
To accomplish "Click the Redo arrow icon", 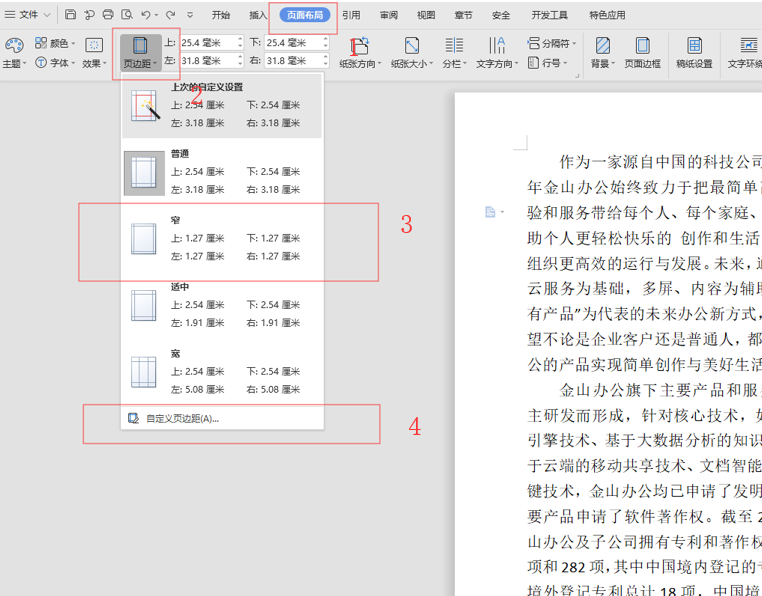I will (x=170, y=15).
